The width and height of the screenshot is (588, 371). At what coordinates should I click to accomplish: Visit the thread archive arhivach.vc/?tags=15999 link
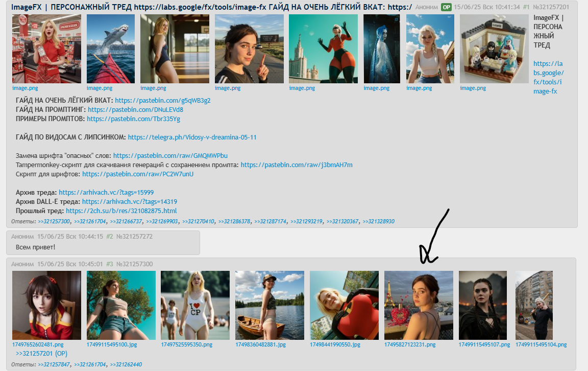106,192
